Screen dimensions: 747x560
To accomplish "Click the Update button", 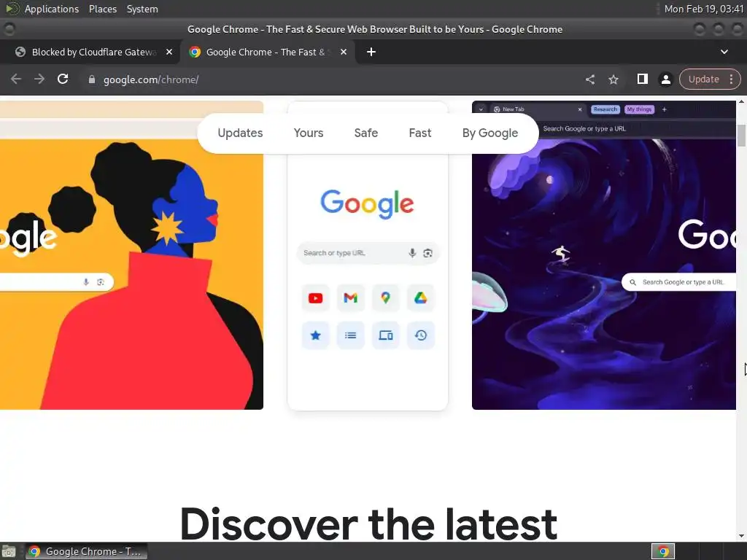I will click(x=704, y=79).
